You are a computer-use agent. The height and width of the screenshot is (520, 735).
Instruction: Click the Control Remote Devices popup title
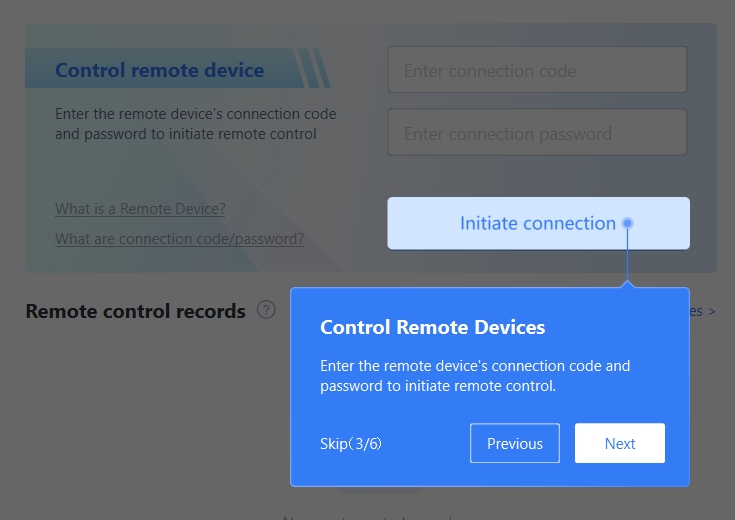pyautogui.click(x=432, y=327)
